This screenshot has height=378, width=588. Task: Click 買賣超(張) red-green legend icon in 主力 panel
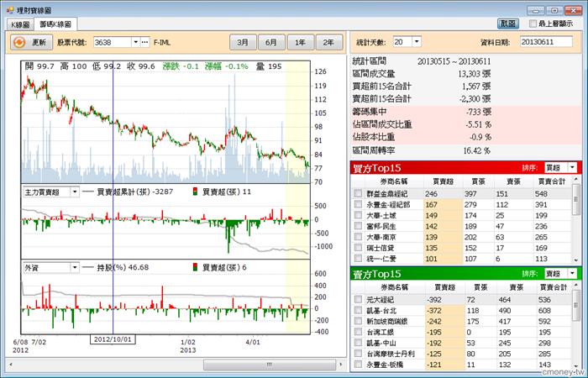tap(195, 192)
